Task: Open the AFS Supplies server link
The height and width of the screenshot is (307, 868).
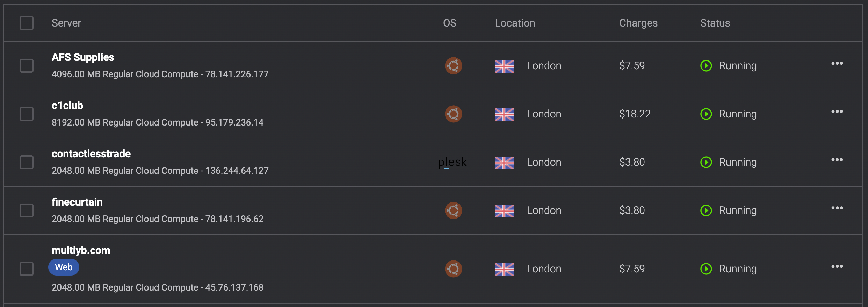Action: coord(83,57)
